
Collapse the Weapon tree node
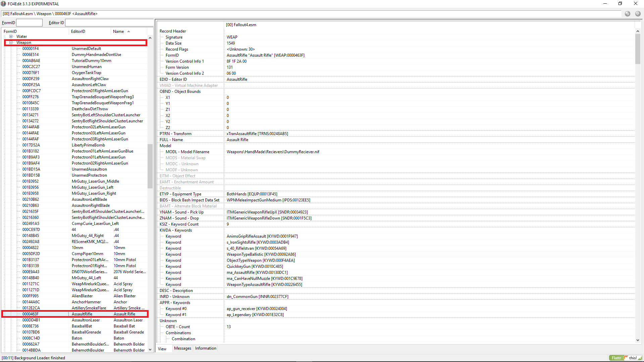coord(11,43)
